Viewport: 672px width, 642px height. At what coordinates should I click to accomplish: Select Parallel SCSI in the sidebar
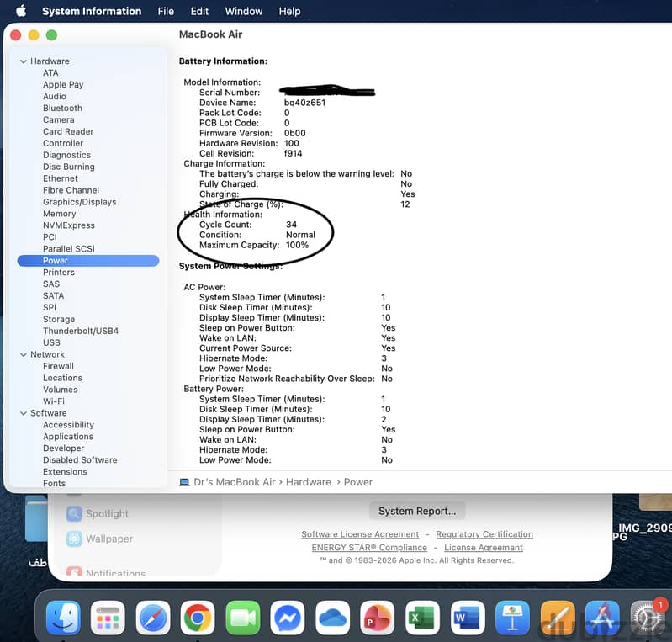pyautogui.click(x=69, y=249)
